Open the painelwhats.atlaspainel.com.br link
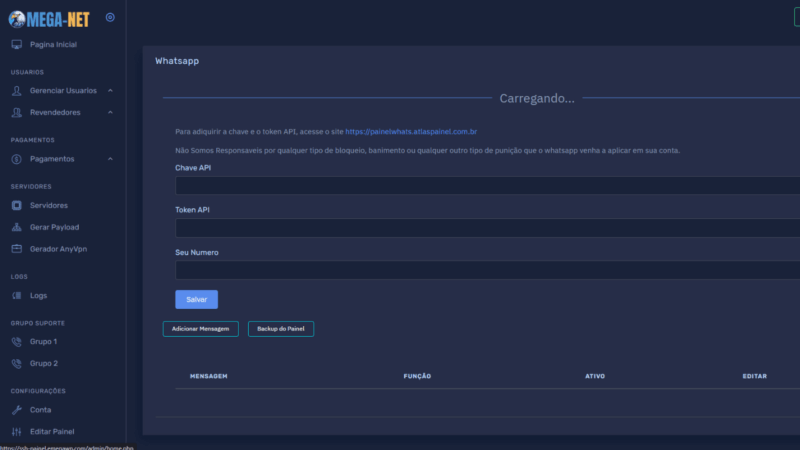This screenshot has width=800, height=450. [411, 132]
